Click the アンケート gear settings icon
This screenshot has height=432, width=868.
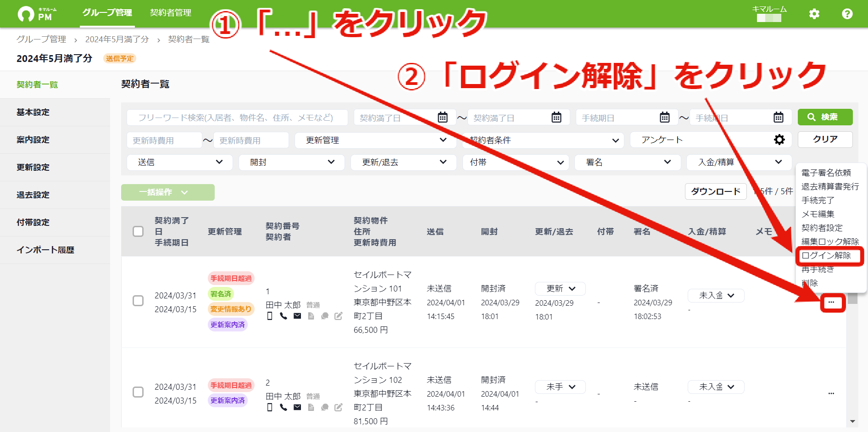[779, 140]
